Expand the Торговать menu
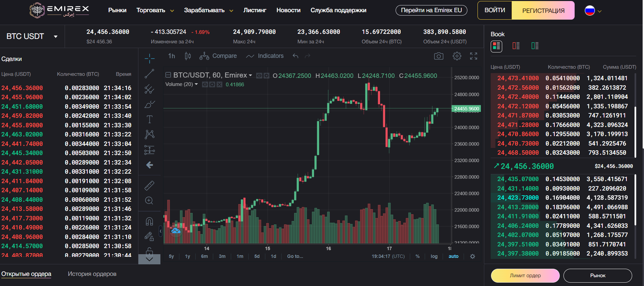This screenshot has height=286, width=644. click(155, 10)
